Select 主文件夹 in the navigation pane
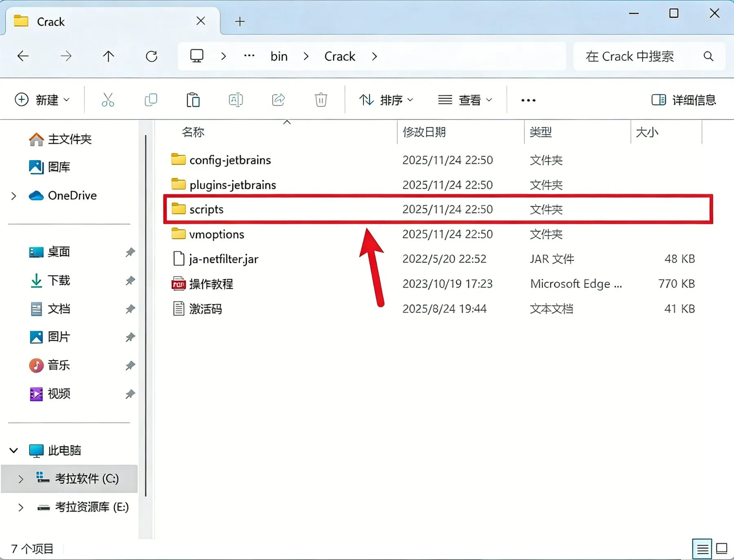Viewport: 734px width, 560px height. 60,139
